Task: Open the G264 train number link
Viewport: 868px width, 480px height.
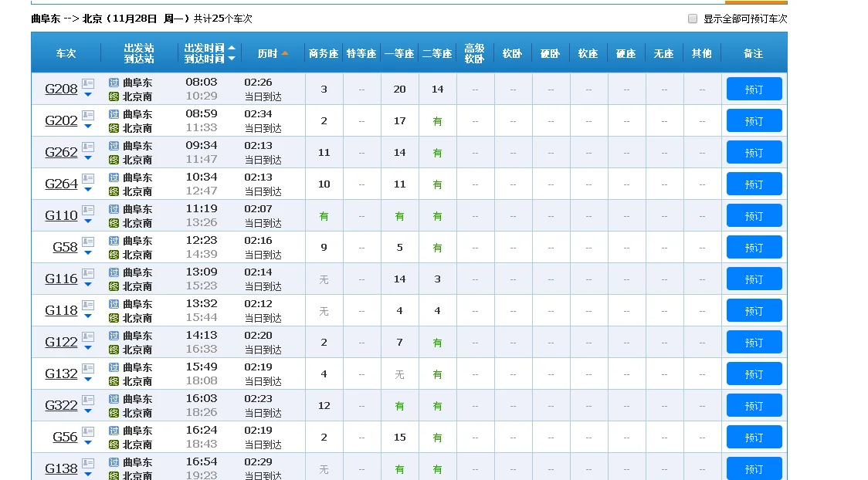Action: coord(61,184)
